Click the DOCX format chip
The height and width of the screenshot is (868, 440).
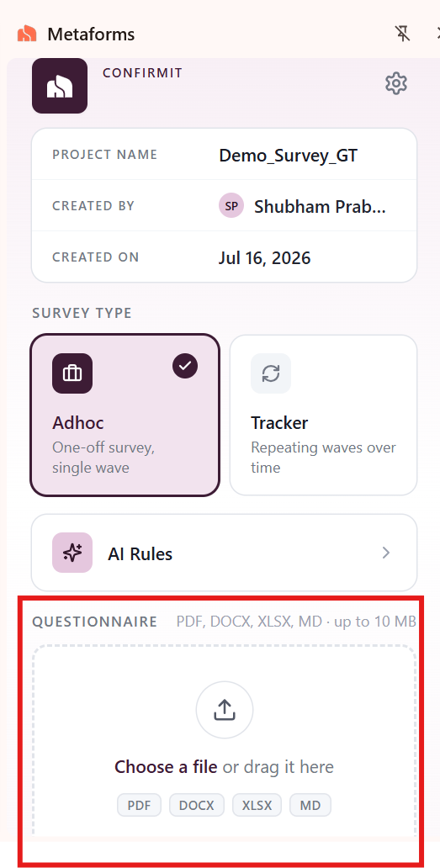click(197, 805)
